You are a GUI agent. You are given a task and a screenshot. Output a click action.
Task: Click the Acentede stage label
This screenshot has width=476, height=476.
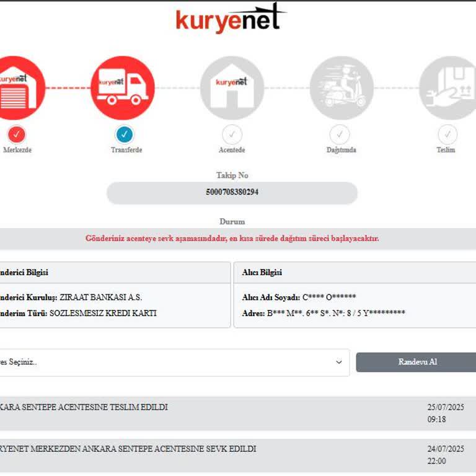click(232, 150)
